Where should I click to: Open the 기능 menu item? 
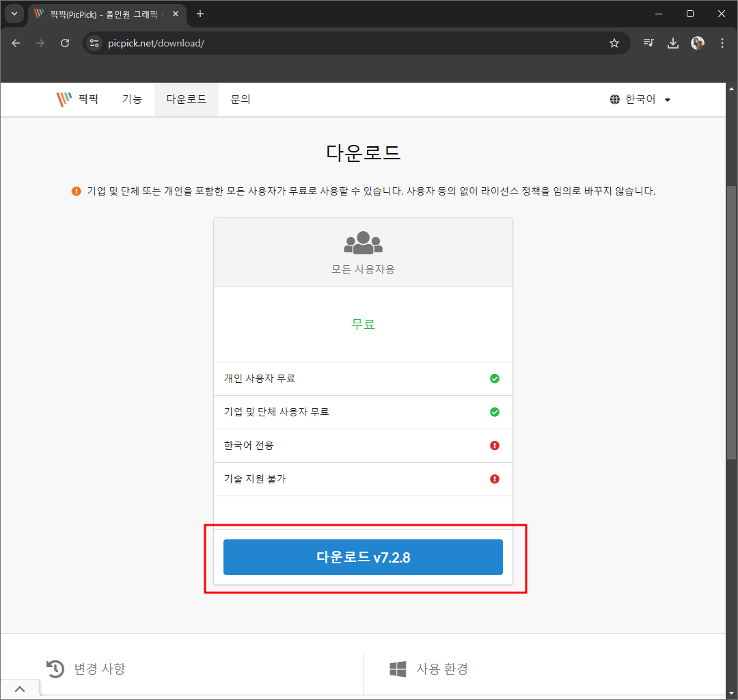pyautogui.click(x=132, y=99)
